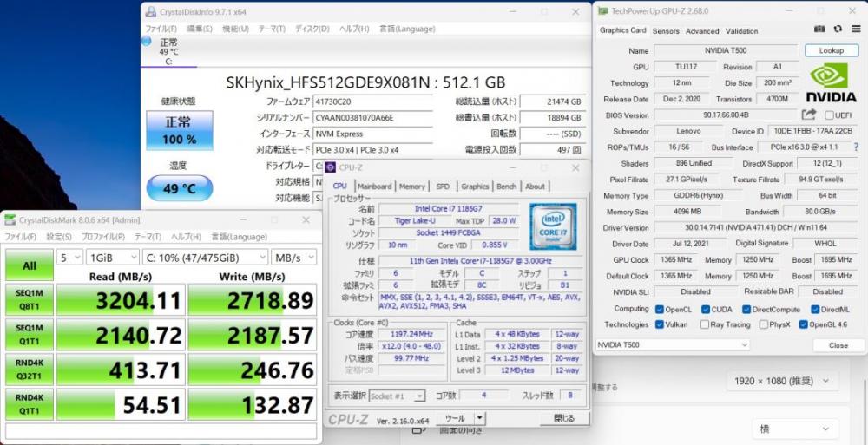The image size is (868, 445).
Task: Open the 1920 × 1080 resolution dropdown
Action: click(x=782, y=382)
